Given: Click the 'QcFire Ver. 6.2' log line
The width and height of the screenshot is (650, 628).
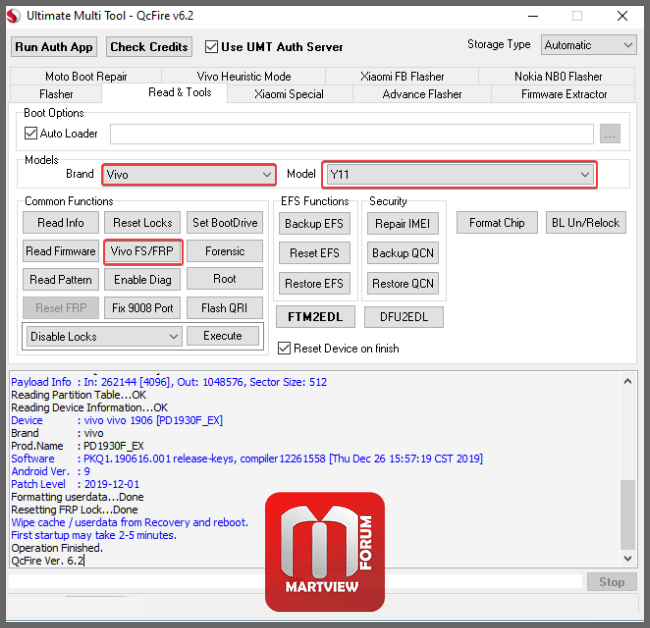Looking at the screenshot, I should pos(48,561).
